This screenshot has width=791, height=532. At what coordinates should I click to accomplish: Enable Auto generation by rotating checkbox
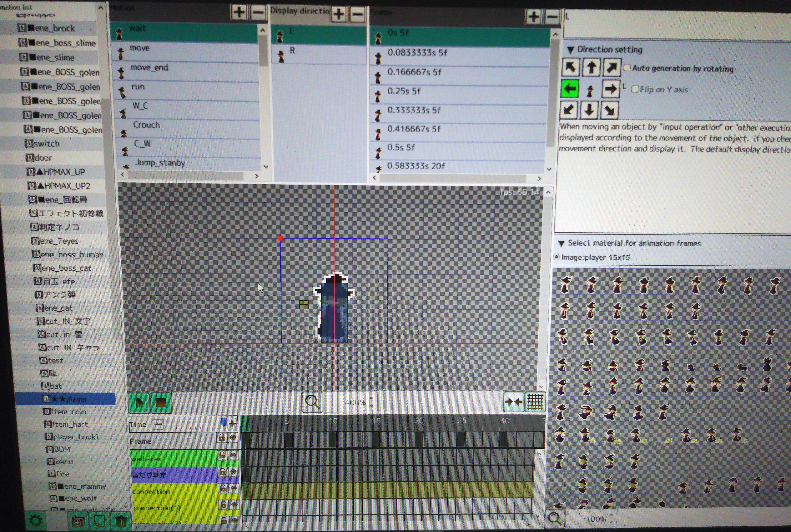click(x=627, y=68)
